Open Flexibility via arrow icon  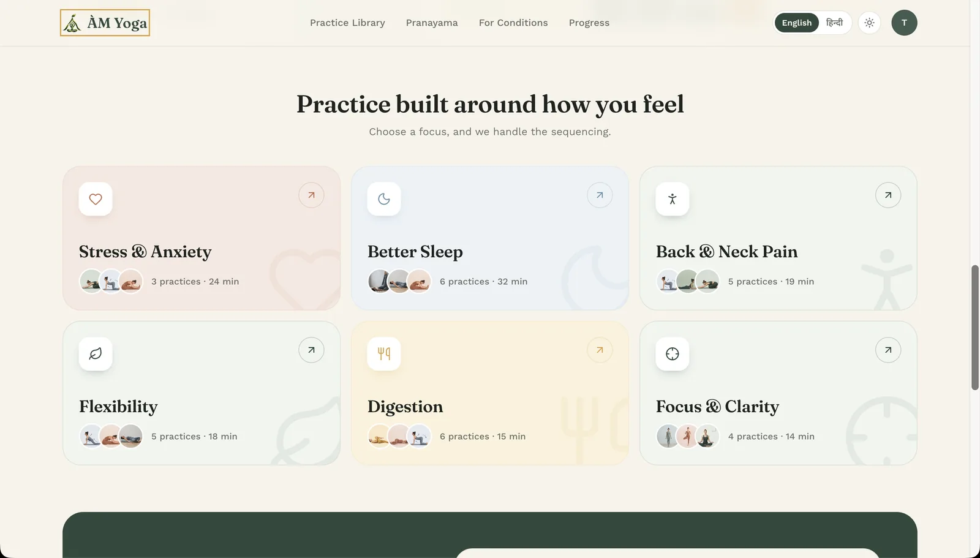[x=311, y=350]
